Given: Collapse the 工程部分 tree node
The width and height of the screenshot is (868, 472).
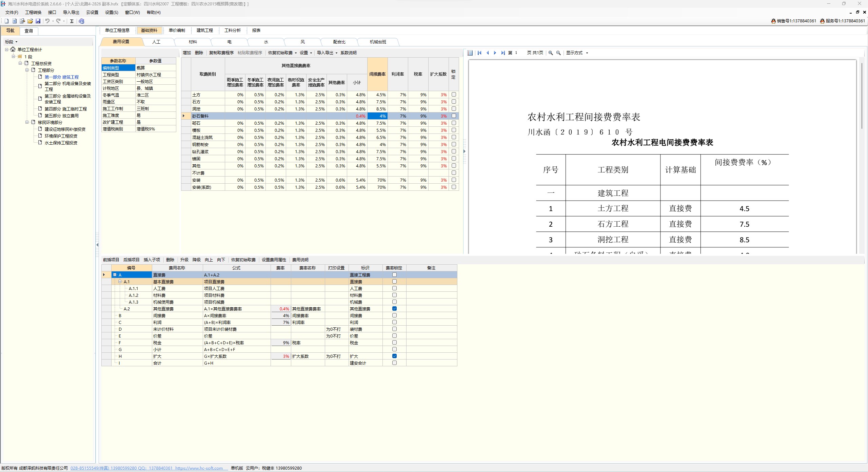Looking at the screenshot, I should pyautogui.click(x=27, y=70).
